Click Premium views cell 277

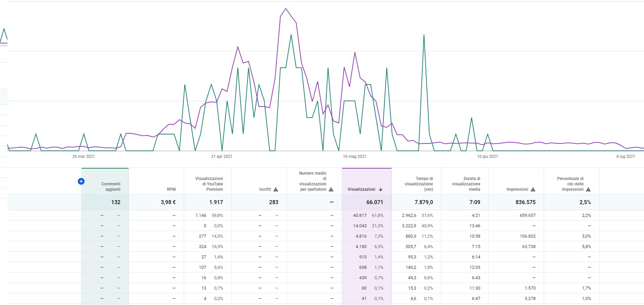203,236
